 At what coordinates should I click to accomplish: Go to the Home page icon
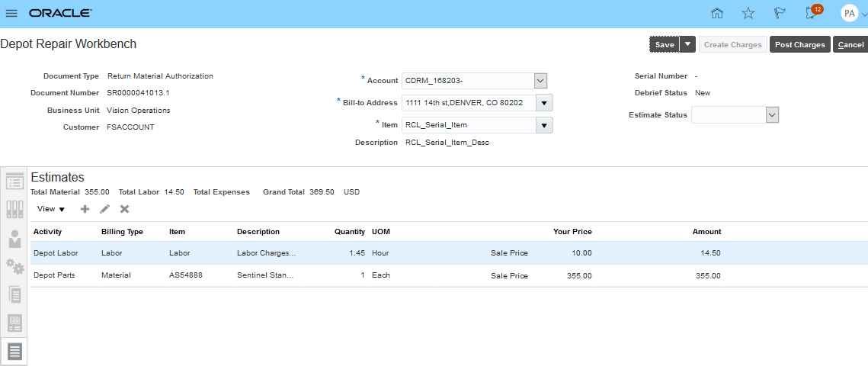click(717, 13)
